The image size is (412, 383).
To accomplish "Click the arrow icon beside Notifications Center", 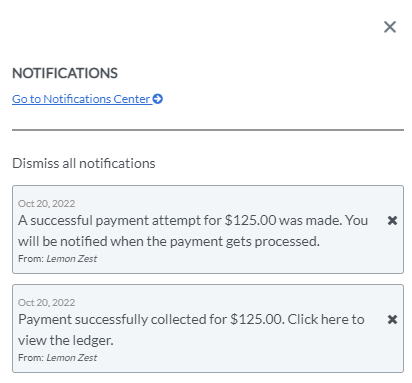I will point(158,99).
